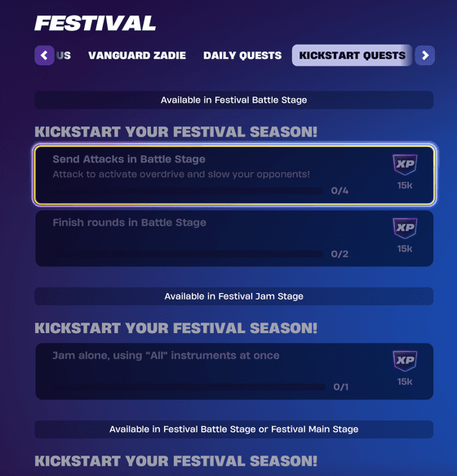Image resolution: width=457 pixels, height=476 pixels.
Task: Click XP badge on Send Attacks quest
Action: click(405, 164)
